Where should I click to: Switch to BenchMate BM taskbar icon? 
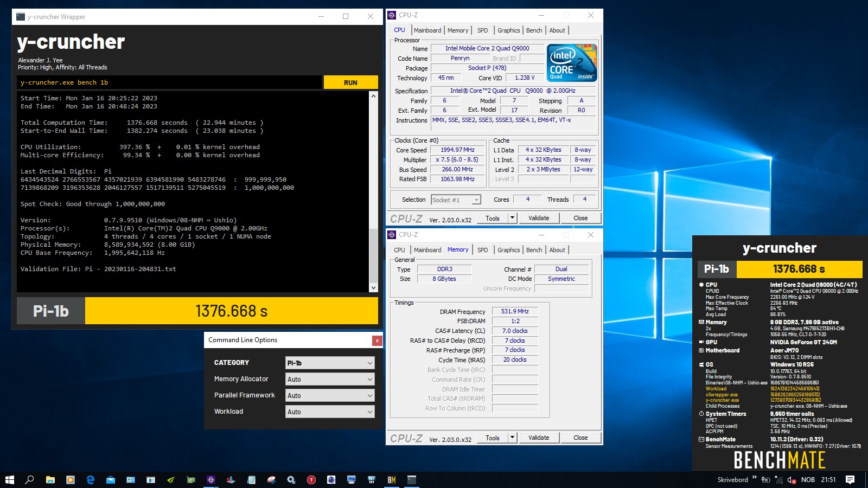coord(392,480)
